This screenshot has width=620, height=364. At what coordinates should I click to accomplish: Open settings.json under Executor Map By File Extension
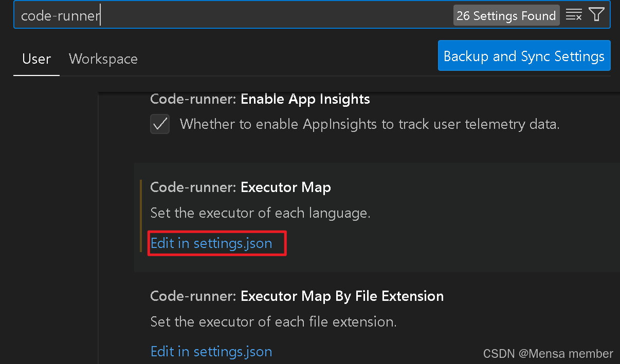211,351
